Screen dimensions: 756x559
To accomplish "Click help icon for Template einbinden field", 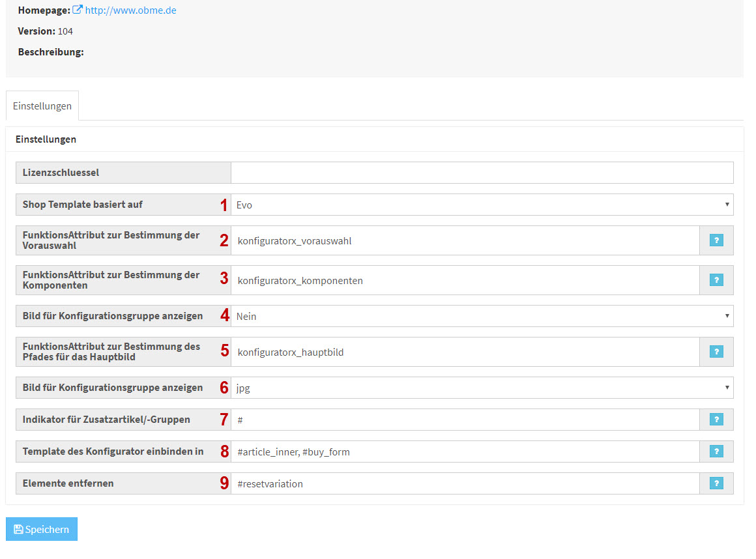I will (x=716, y=451).
